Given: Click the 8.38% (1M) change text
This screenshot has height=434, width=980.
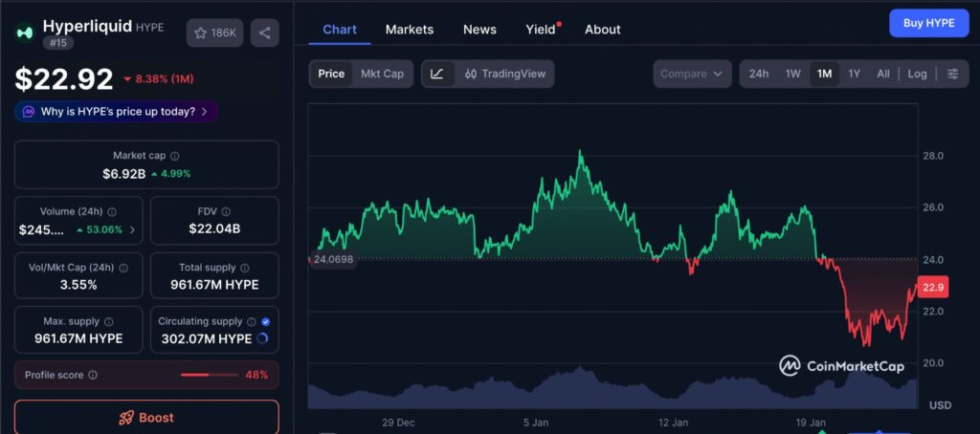Looking at the screenshot, I should pos(165,79).
